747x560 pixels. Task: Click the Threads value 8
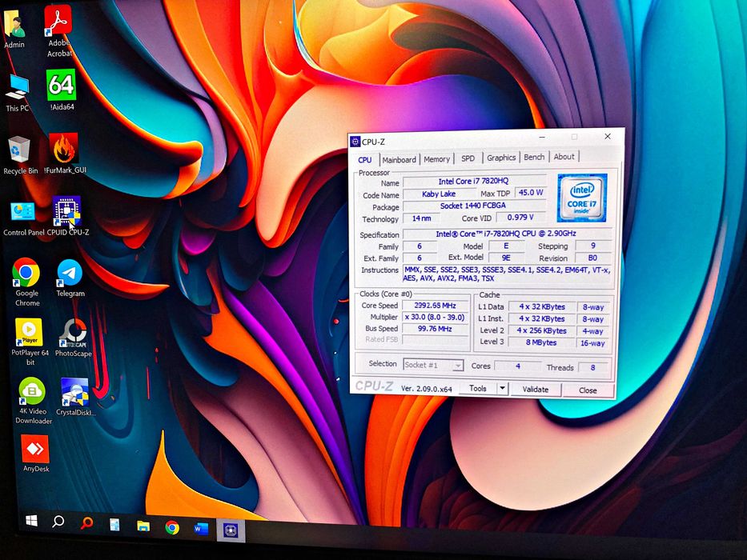(592, 368)
